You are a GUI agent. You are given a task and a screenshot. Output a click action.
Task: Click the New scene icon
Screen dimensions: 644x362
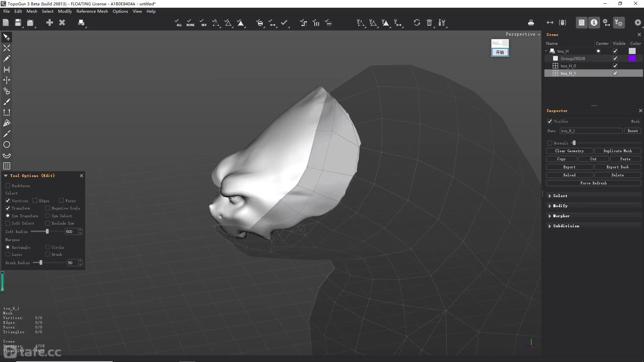pyautogui.click(x=6, y=22)
